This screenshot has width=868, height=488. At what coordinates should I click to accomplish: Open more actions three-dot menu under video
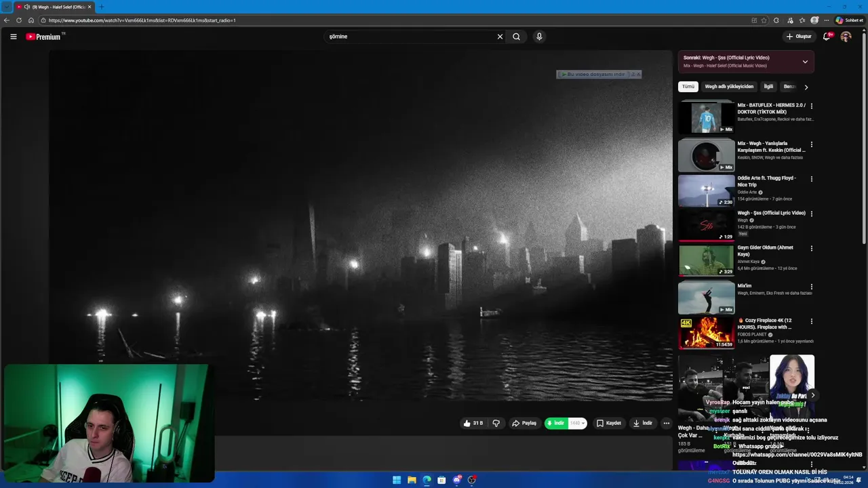point(666,423)
